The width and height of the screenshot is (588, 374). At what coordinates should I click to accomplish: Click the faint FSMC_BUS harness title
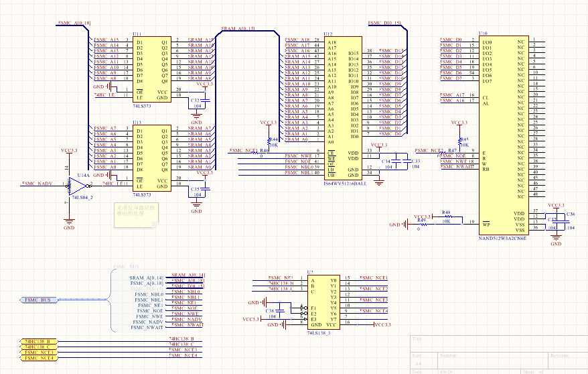click(127, 267)
